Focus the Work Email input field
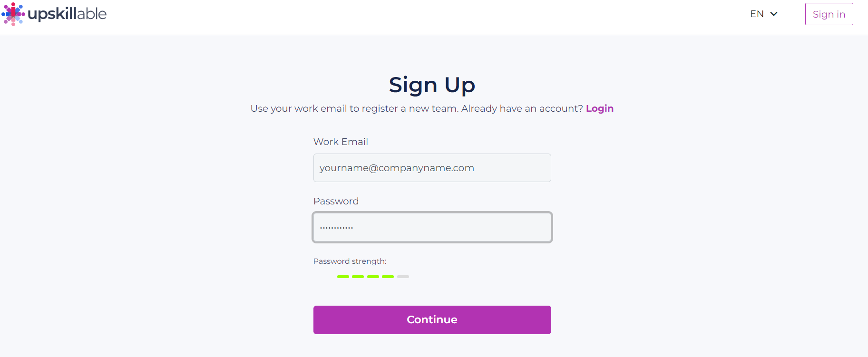 (432, 168)
